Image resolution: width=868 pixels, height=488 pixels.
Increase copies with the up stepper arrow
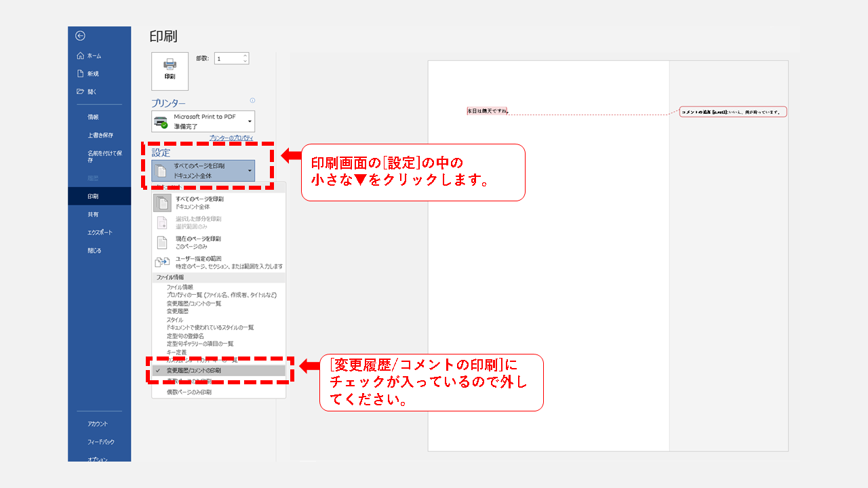click(245, 56)
